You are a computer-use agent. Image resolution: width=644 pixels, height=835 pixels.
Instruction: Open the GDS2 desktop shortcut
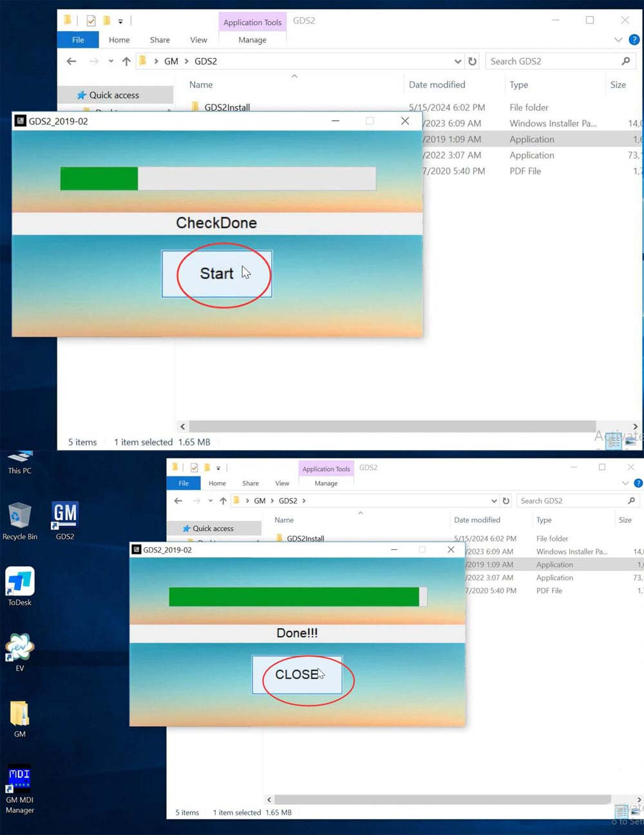click(x=65, y=520)
